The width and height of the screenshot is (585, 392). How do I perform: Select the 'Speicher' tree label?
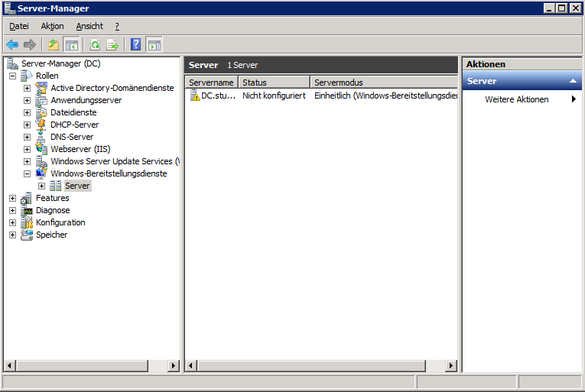click(51, 235)
